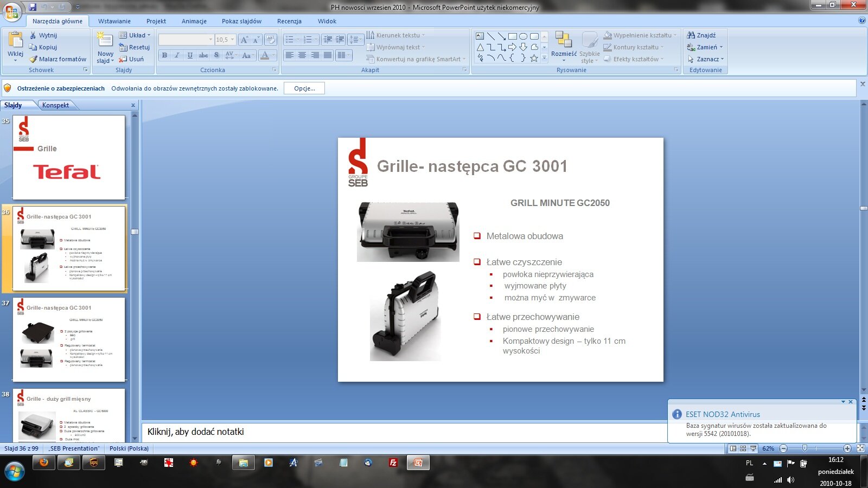Open the Rozmieść arrange dropdown
Viewport: 868px width, 488px height.
point(564,46)
